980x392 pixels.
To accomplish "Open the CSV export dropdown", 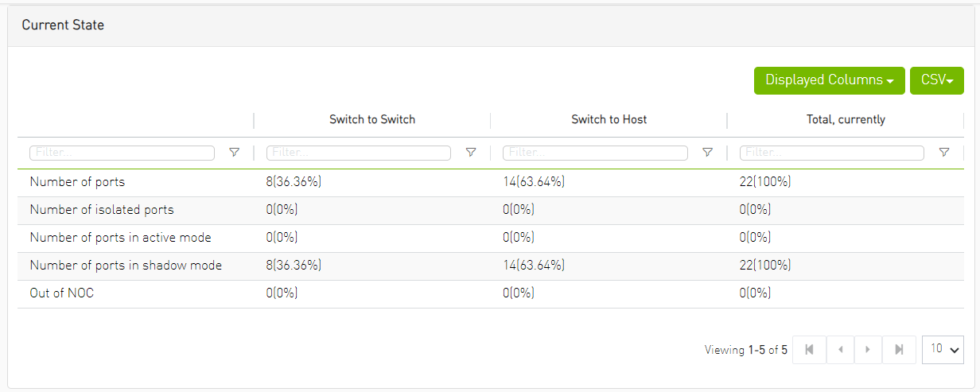I will 936,80.
